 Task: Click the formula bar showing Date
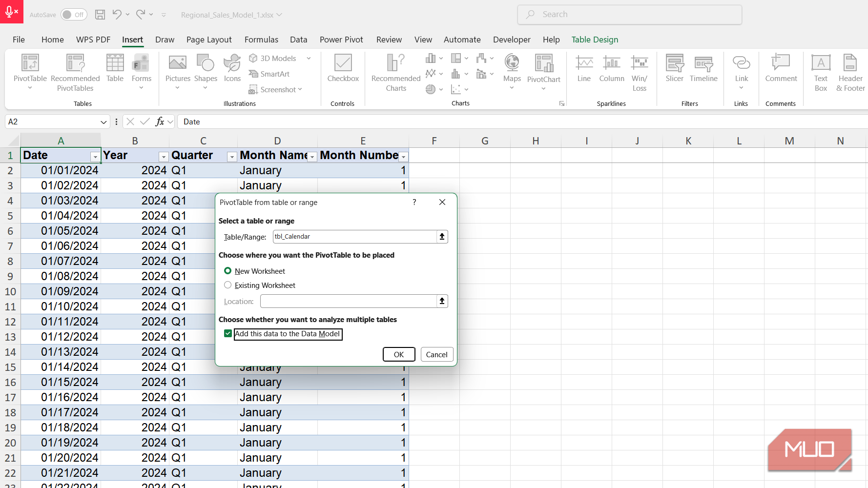522,122
